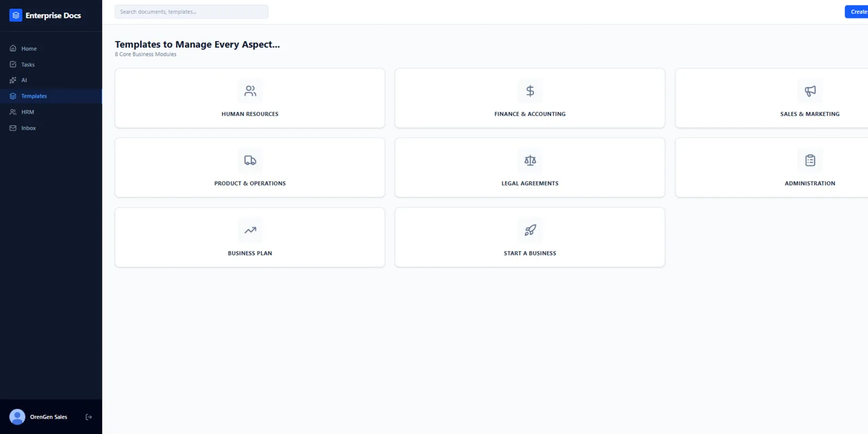
Task: Click the Administration clipboard icon
Action: (x=810, y=160)
